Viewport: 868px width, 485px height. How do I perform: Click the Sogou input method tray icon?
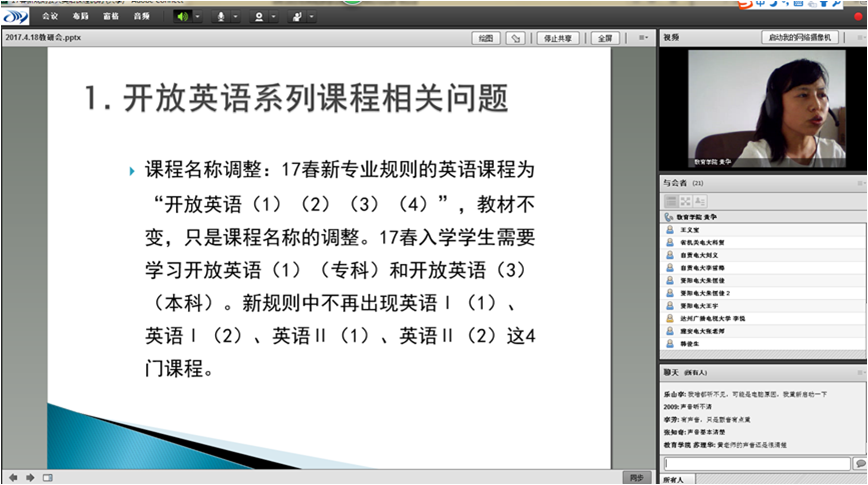pos(746,4)
